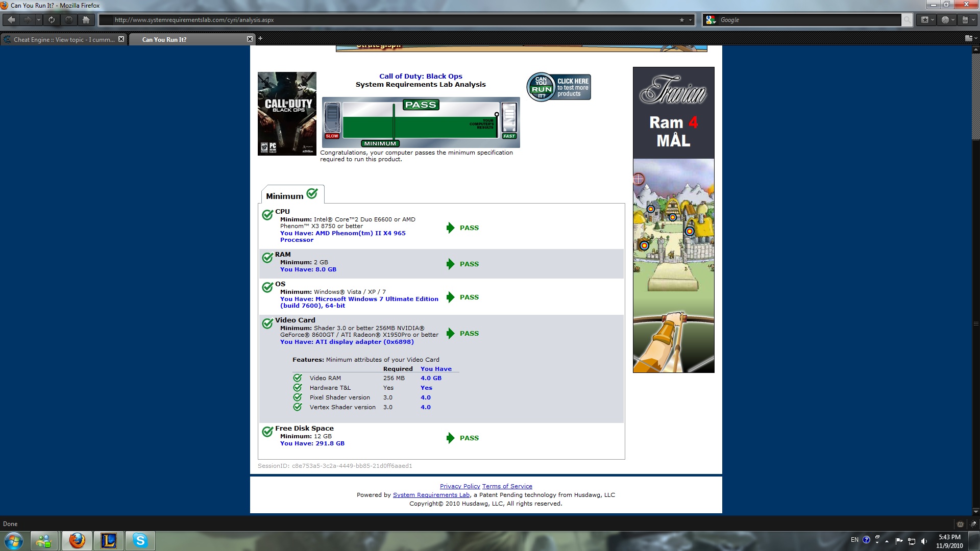The width and height of the screenshot is (980, 551).
Task: Click the 'Can You Run It' test more products button
Action: (x=559, y=87)
